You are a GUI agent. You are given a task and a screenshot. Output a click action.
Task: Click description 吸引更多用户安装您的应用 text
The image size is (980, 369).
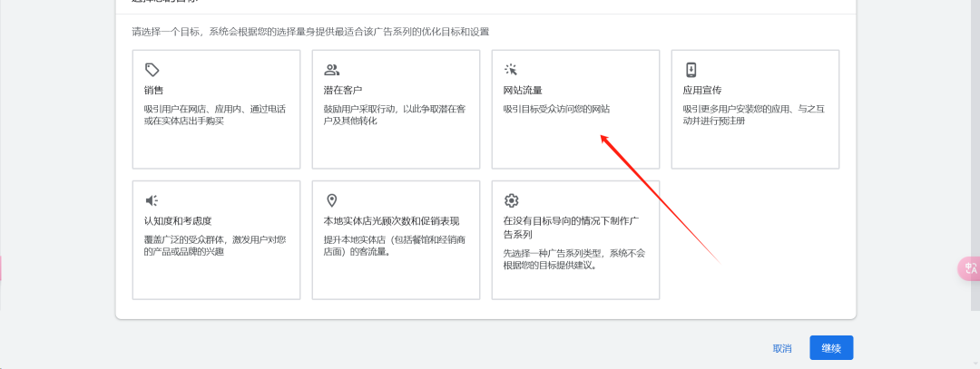click(754, 115)
